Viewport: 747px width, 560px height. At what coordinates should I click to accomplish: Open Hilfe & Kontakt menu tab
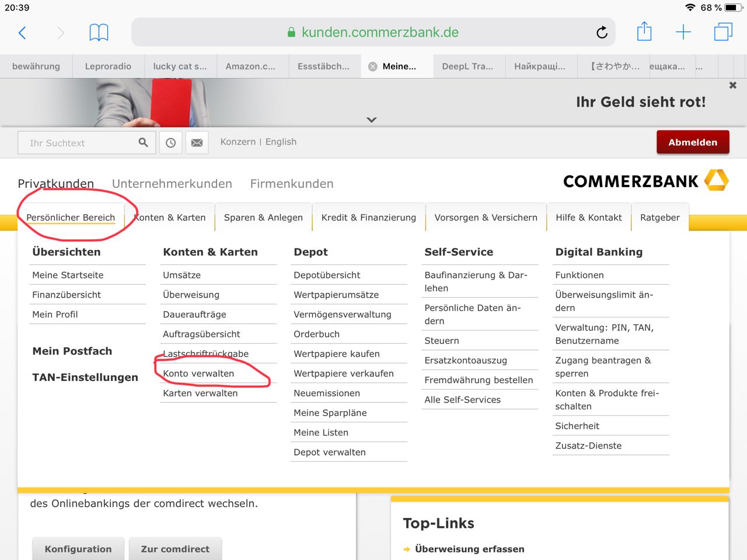(589, 218)
